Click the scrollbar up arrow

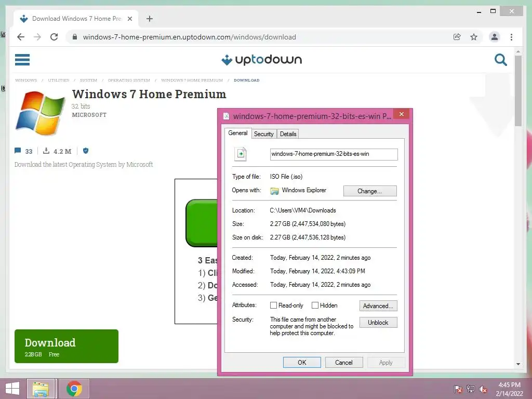coord(518,51)
